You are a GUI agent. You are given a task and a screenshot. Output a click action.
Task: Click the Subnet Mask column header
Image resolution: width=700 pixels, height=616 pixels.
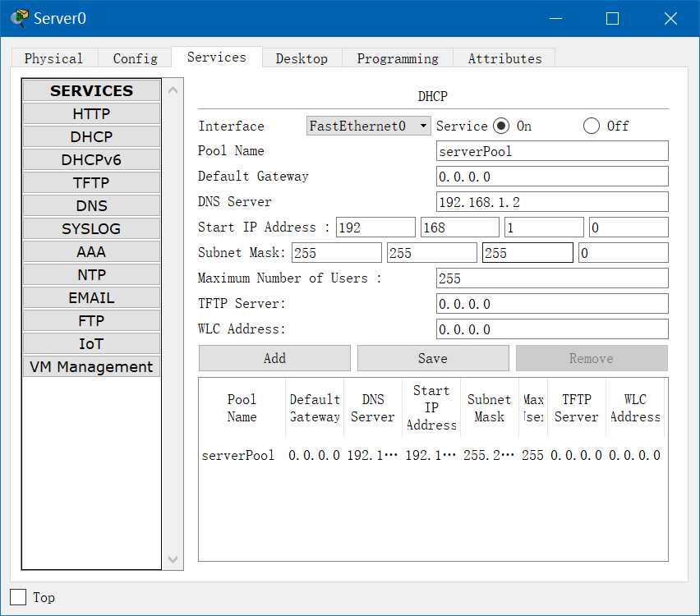pyautogui.click(x=490, y=407)
